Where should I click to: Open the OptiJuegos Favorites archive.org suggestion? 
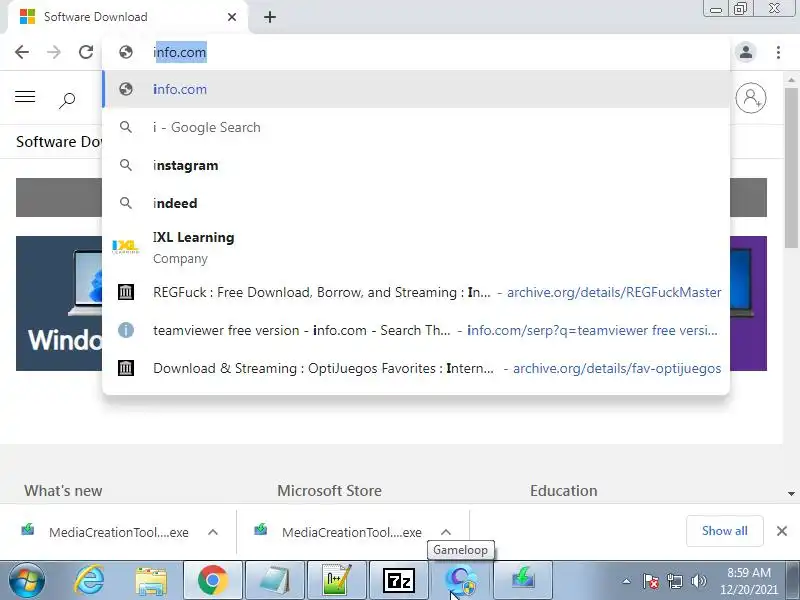(x=416, y=368)
